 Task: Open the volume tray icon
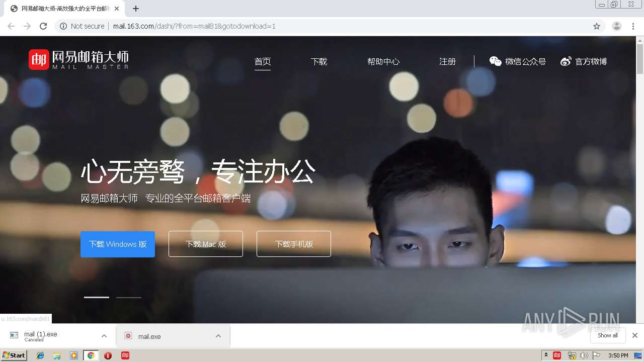click(x=584, y=355)
